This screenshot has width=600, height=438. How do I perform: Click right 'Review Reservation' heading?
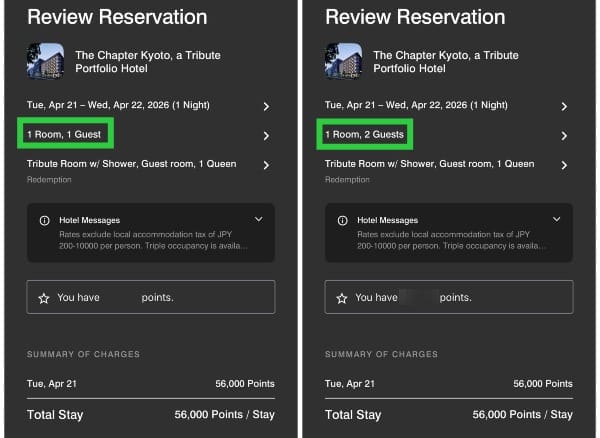tap(415, 17)
